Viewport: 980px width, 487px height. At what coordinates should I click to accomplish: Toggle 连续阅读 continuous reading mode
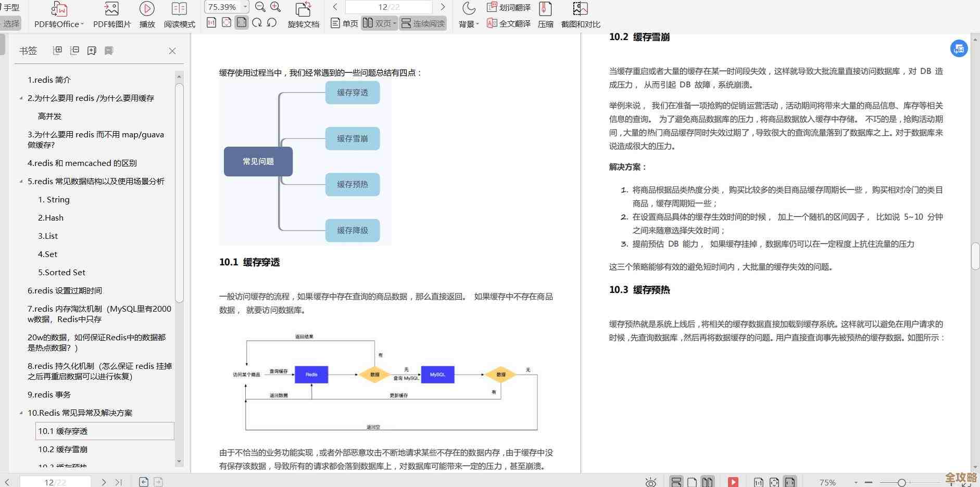pos(423,23)
